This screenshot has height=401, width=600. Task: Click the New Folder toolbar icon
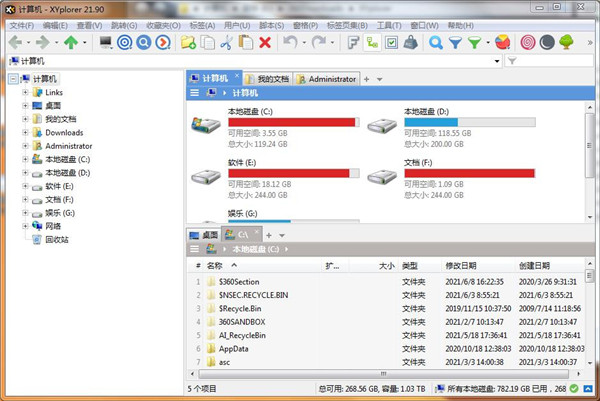pyautogui.click(x=188, y=42)
